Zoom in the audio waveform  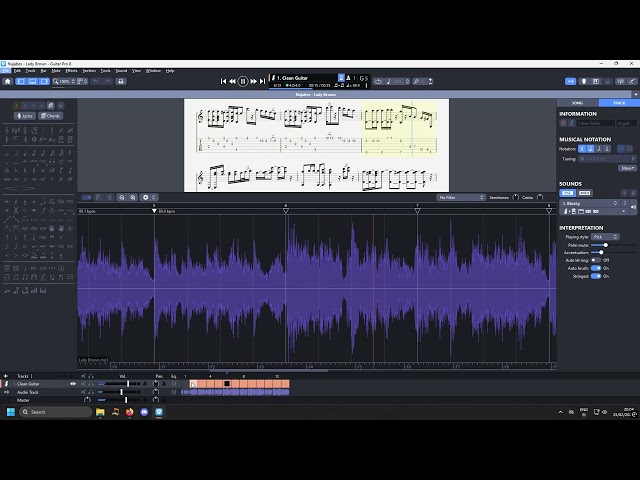pos(133,197)
